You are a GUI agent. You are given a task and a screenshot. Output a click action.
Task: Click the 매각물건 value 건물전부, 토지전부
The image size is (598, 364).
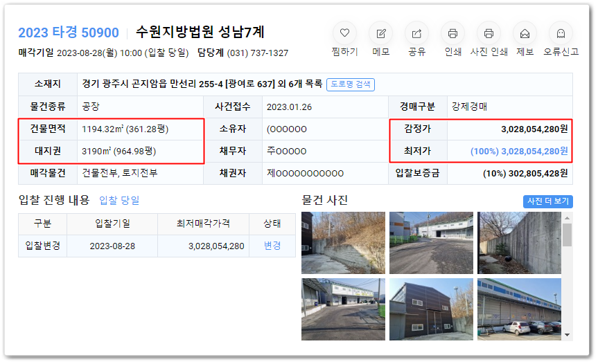coord(120,173)
